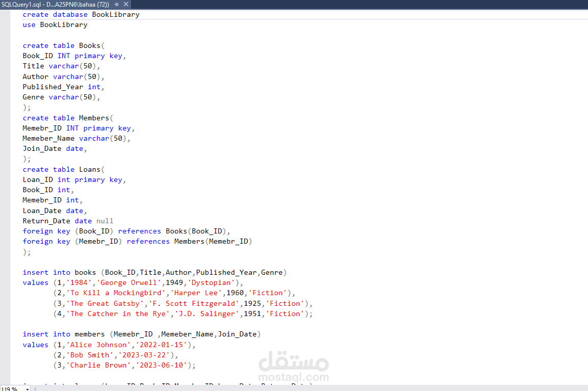The image size is (588, 391).
Task: Click the 'Loan_Date date' column definition
Action: (x=55, y=211)
